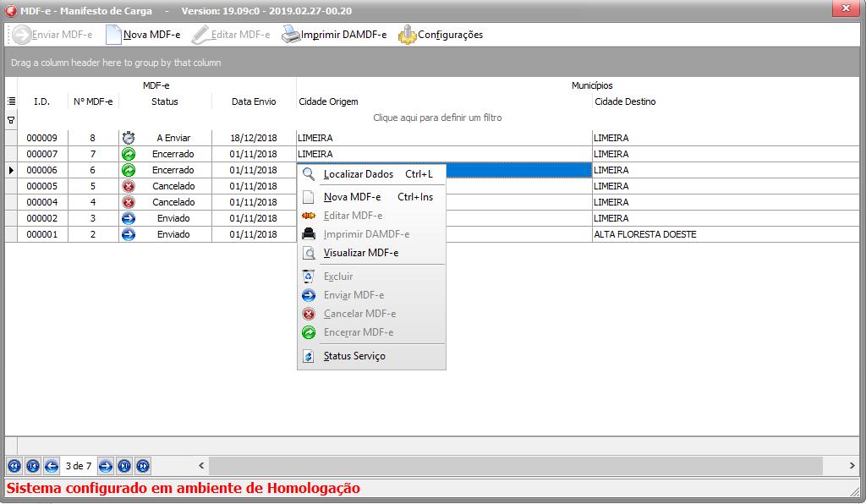The height and width of the screenshot is (504, 866).
Task: Click horizontal scrollbar left arrow
Action: [x=201, y=466]
